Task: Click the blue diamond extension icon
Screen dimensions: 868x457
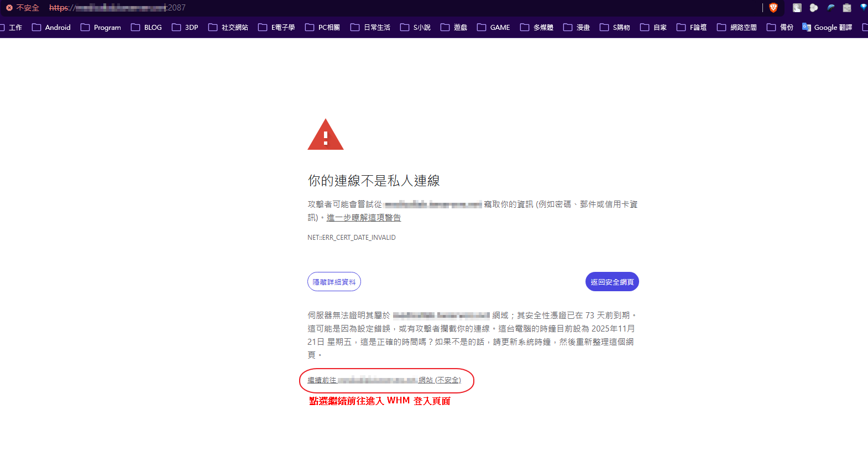Action: [863, 8]
